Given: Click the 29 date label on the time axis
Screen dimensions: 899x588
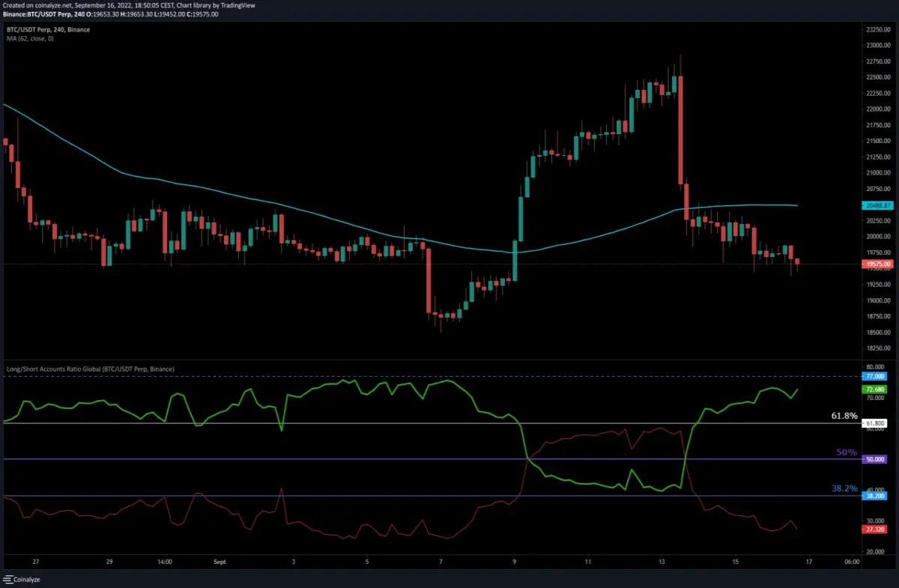Looking at the screenshot, I should 109,561.
